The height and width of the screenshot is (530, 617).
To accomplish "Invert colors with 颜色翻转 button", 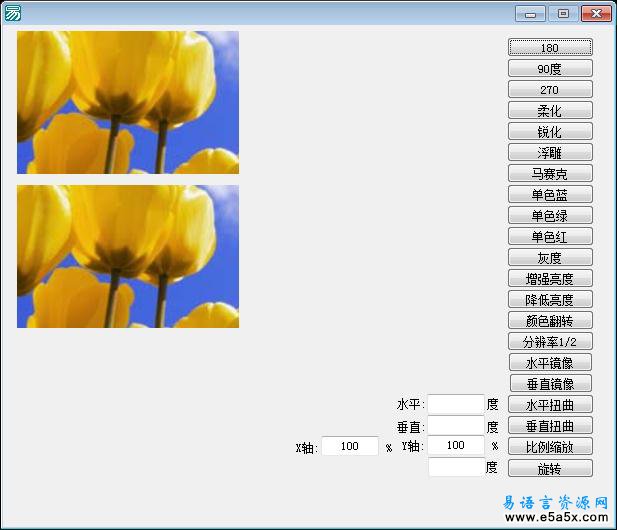I will point(550,320).
